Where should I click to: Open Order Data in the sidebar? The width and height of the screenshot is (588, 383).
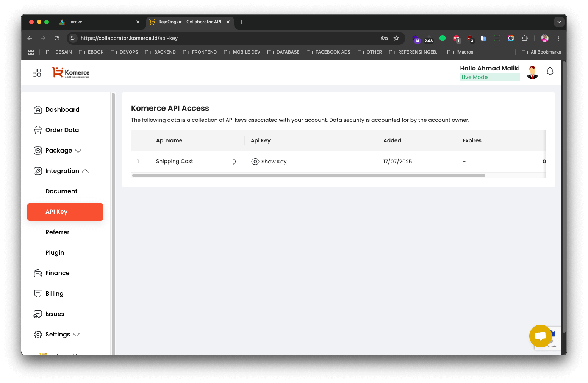coord(62,130)
